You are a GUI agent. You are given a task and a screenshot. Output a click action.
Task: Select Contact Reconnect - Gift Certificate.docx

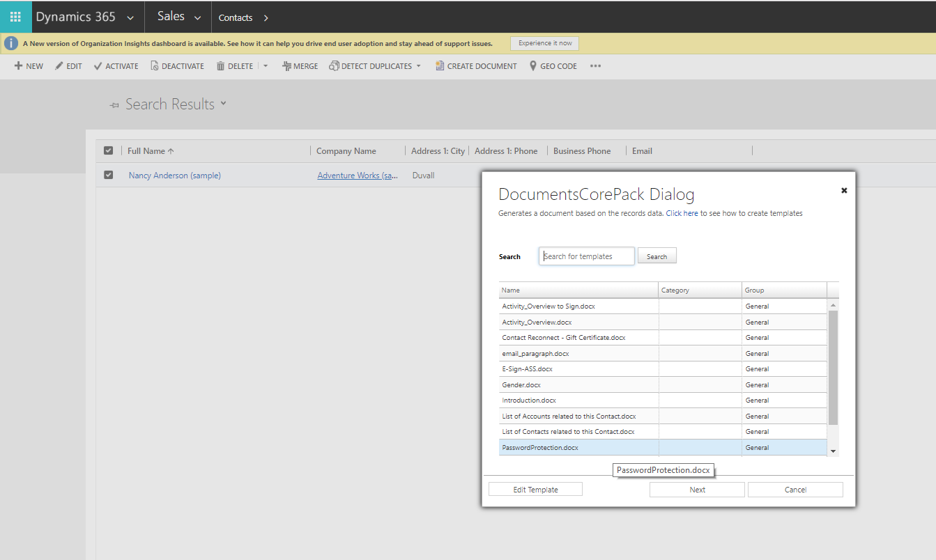[663, 338]
